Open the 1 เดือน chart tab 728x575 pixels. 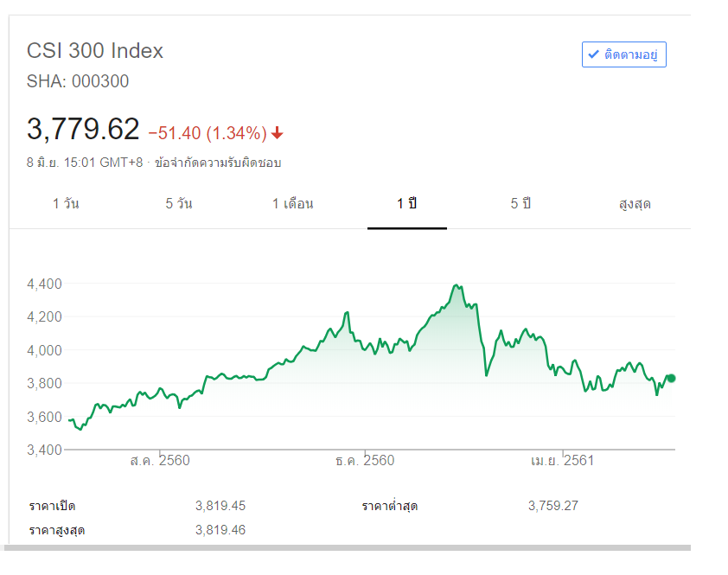tap(292, 204)
